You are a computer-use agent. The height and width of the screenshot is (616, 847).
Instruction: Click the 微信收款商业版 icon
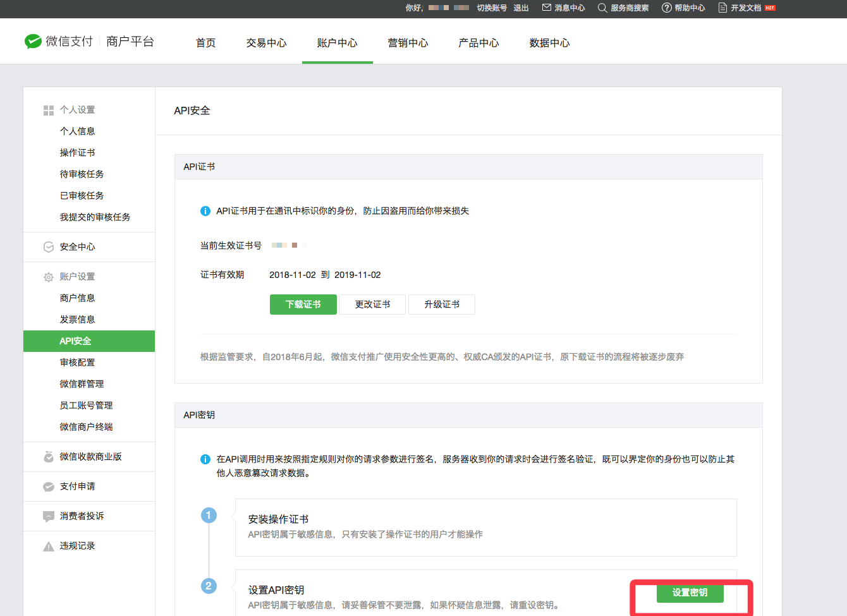tap(49, 457)
